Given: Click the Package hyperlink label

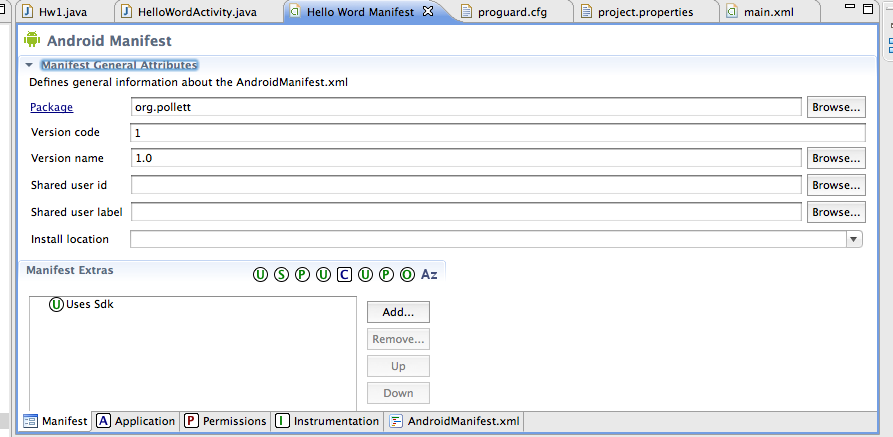Looking at the screenshot, I should pyautogui.click(x=51, y=107).
